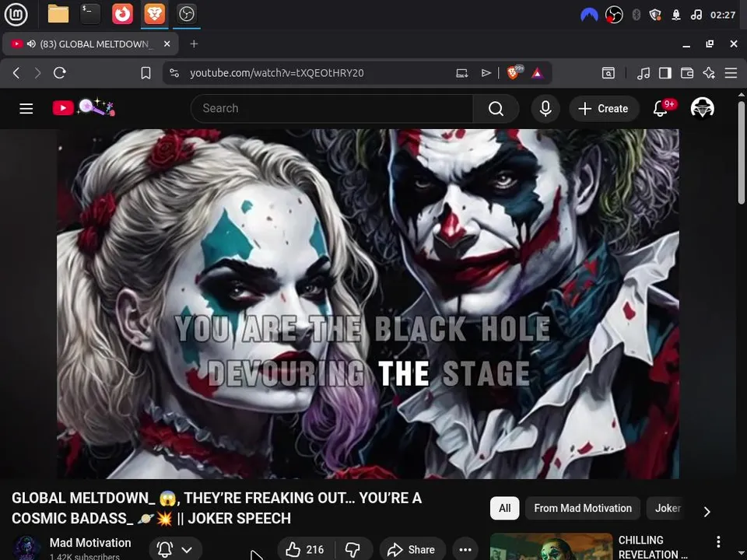
Task: Select the From Mad Motivation chip
Action: (x=583, y=508)
